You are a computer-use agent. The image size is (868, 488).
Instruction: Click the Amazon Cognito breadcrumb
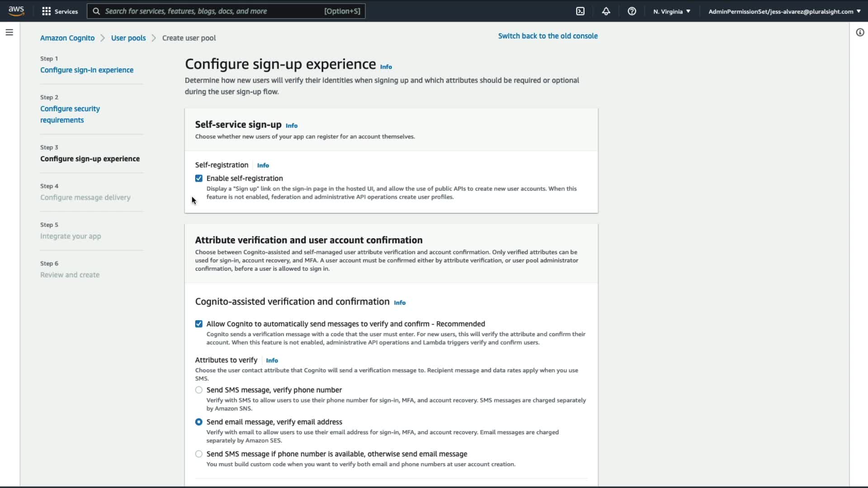[67, 38]
